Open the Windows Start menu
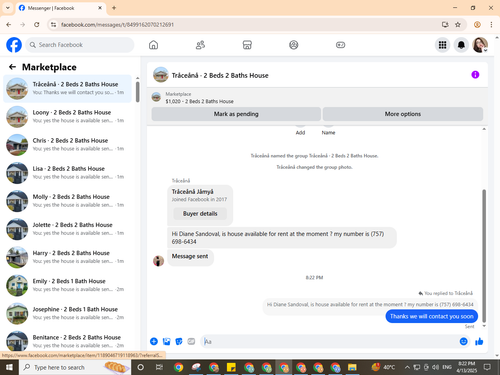This screenshot has height=375, width=500. pyautogui.click(x=9, y=367)
